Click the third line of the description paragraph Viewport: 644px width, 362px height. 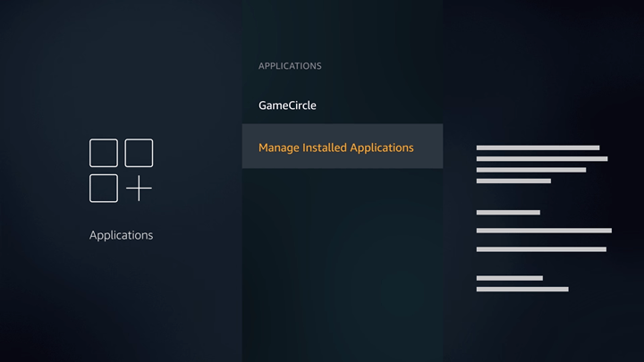coord(530,170)
